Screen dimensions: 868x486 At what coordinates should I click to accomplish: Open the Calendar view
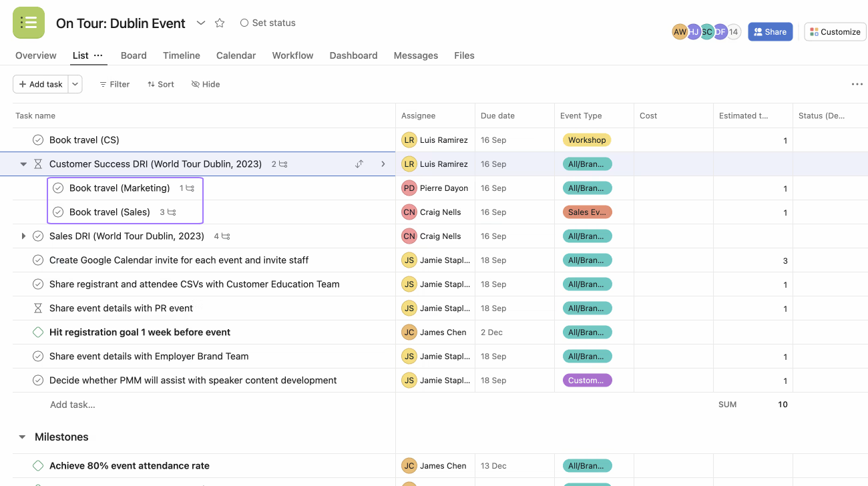click(x=236, y=55)
